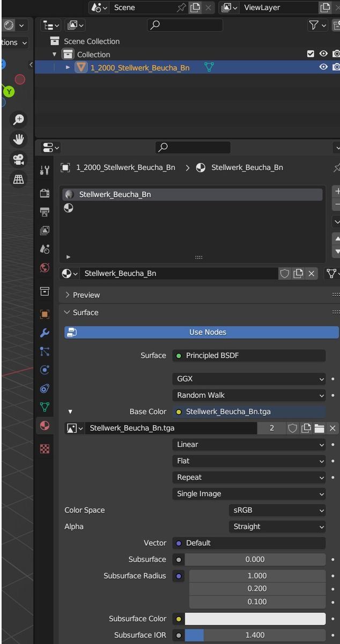
Task: Click the camera view toggle icon
Action: pos(19,159)
